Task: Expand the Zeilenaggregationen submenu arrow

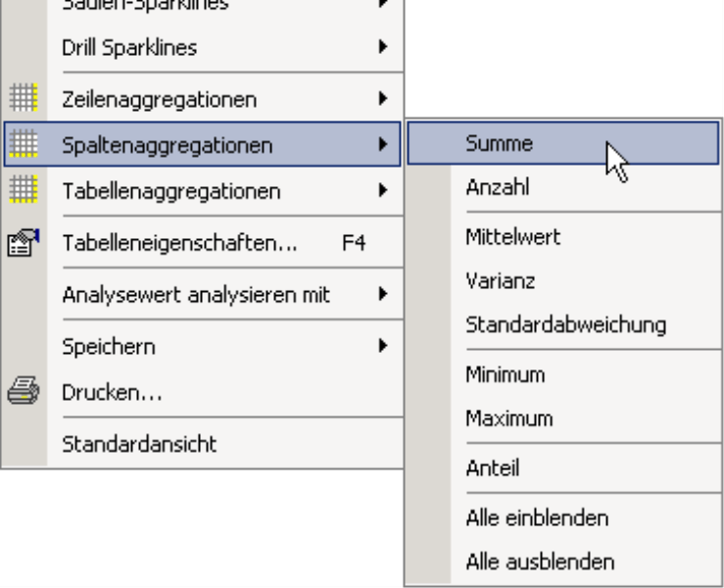Action: 382,98
